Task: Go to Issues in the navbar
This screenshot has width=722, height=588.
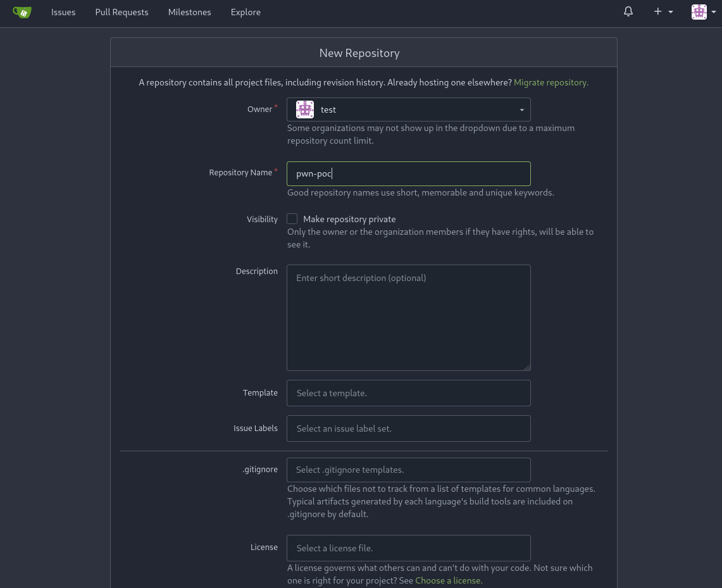Action: tap(63, 12)
